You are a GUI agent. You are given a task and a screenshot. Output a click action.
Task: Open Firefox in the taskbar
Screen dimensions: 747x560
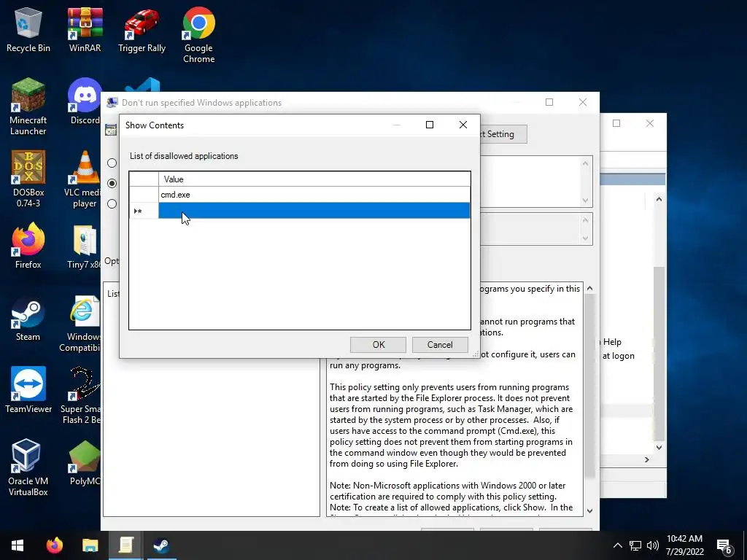[54, 545]
